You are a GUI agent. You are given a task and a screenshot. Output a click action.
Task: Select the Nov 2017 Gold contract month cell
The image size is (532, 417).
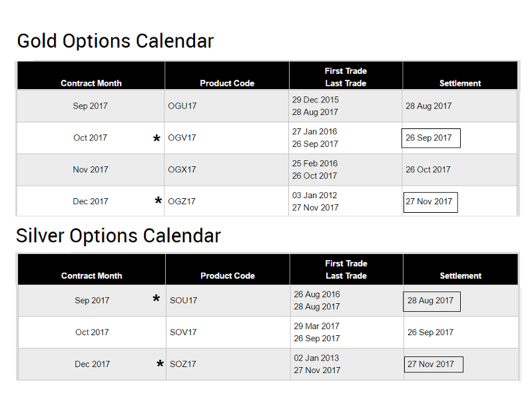pos(91,170)
